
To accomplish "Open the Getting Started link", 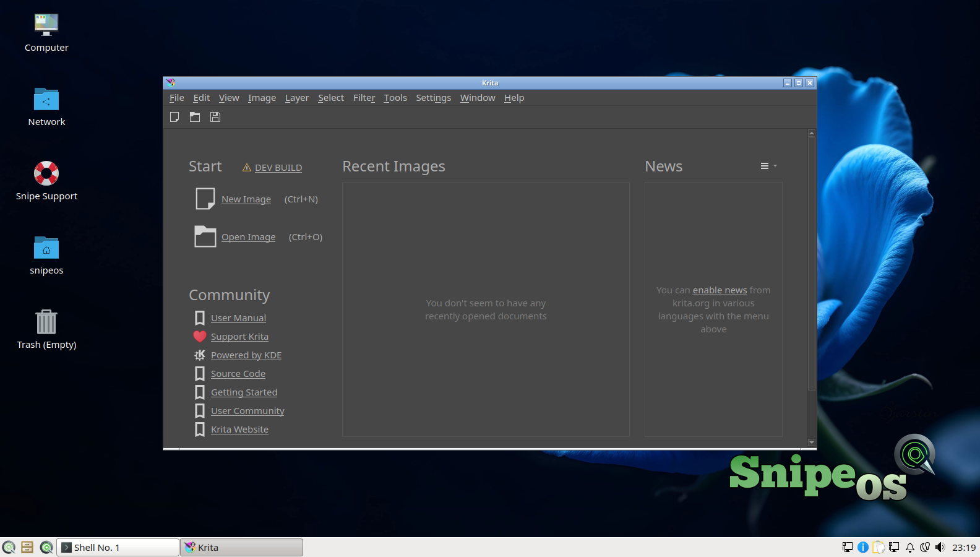I will 244,392.
